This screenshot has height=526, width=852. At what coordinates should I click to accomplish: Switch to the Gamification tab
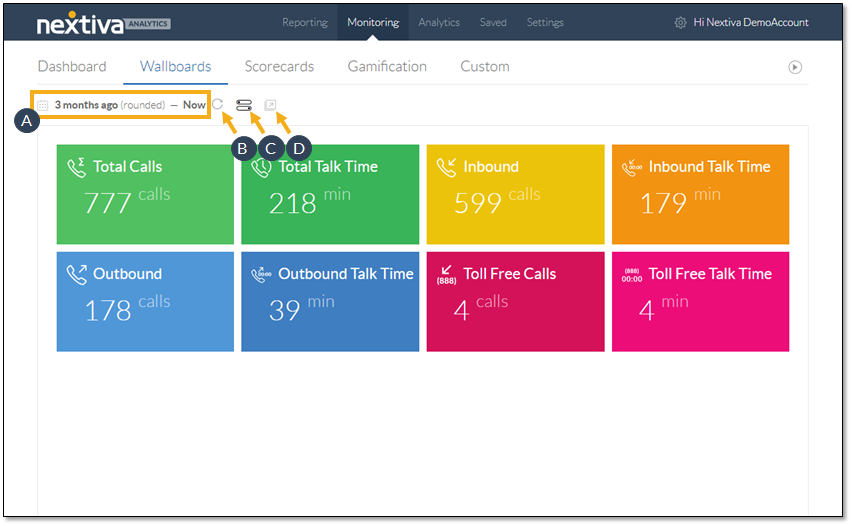tap(387, 67)
